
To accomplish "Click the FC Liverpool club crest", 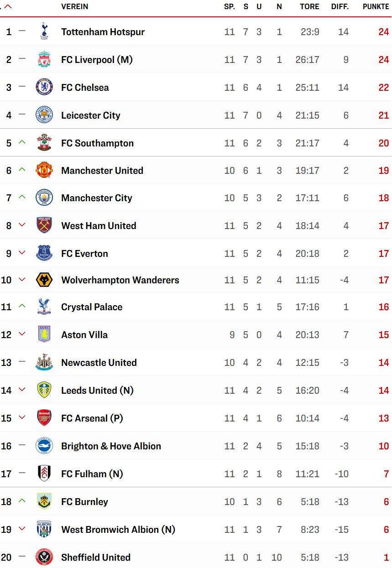I will [44, 59].
